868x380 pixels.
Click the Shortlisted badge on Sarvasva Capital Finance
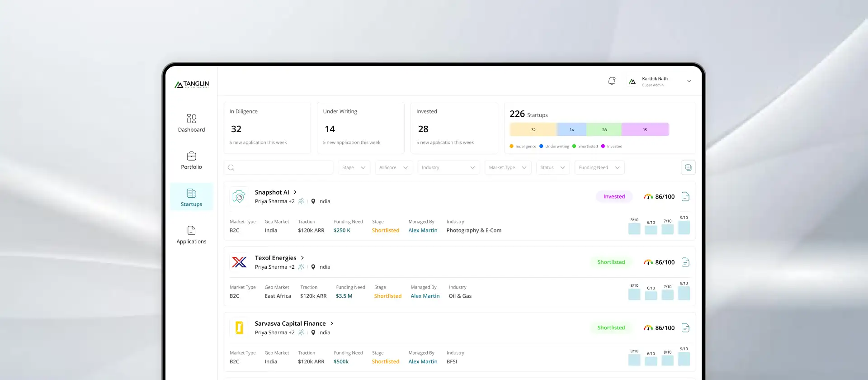[611, 328]
